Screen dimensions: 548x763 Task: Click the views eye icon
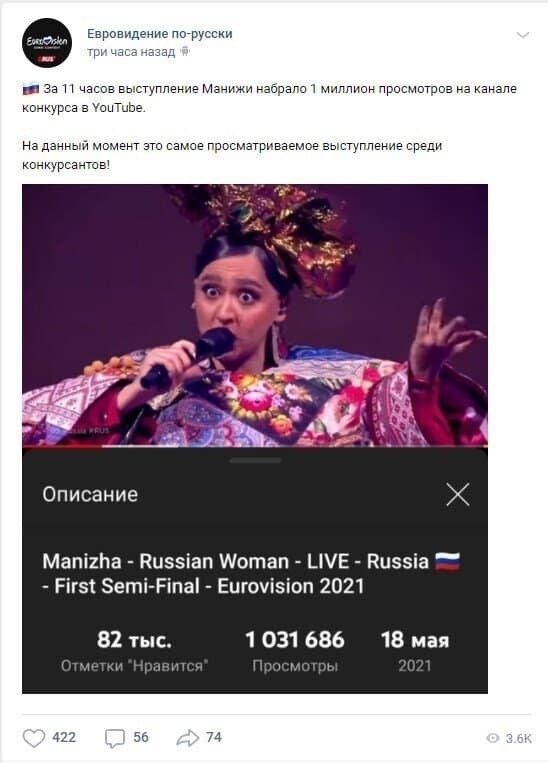[493, 738]
